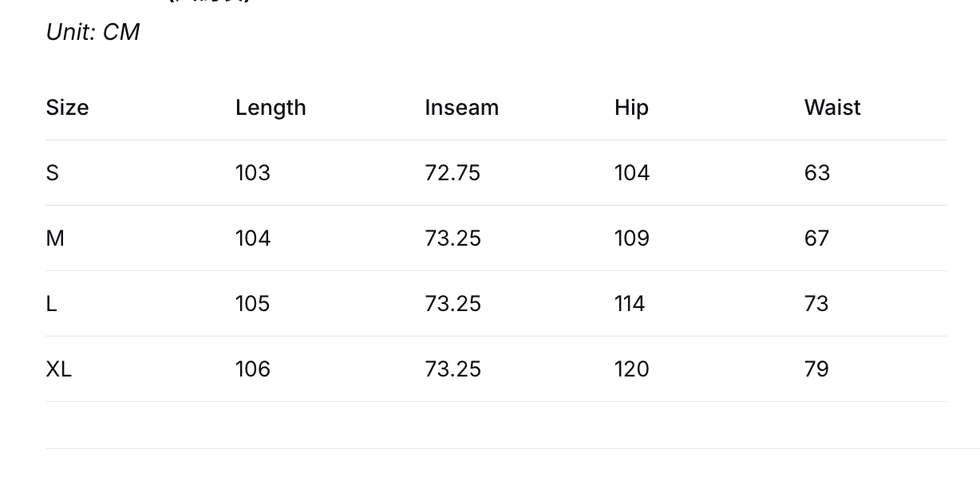Click waist value 79 for size XL

click(x=816, y=369)
